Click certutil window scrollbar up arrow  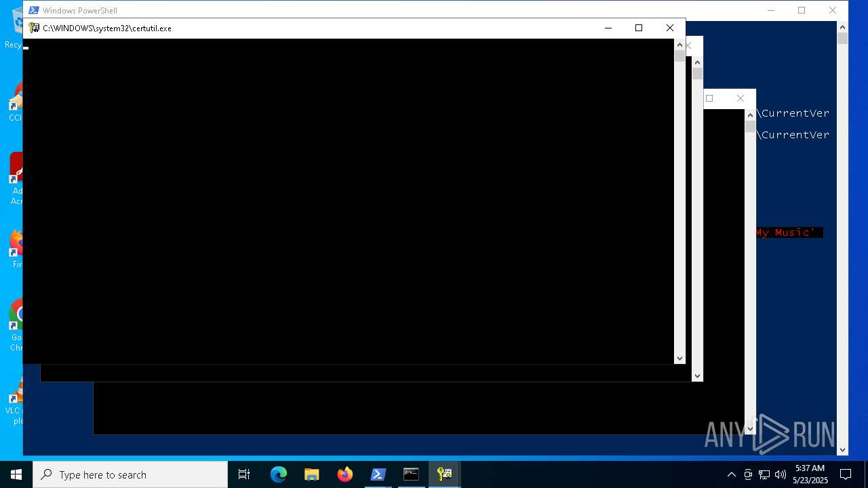click(679, 45)
